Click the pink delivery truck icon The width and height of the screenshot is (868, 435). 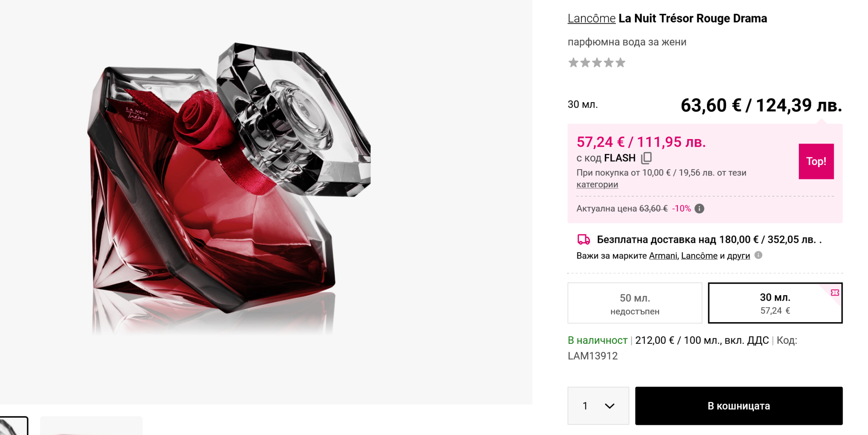click(x=584, y=240)
